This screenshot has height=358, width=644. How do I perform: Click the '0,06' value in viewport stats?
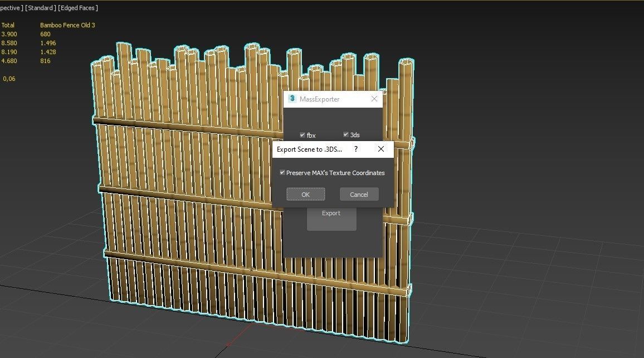click(9, 79)
